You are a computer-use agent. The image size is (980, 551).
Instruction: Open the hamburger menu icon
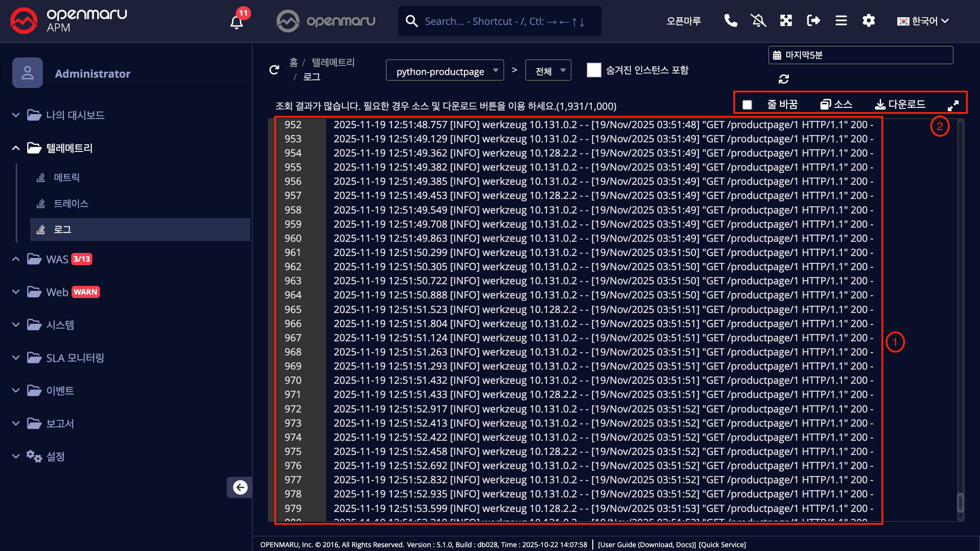(841, 21)
